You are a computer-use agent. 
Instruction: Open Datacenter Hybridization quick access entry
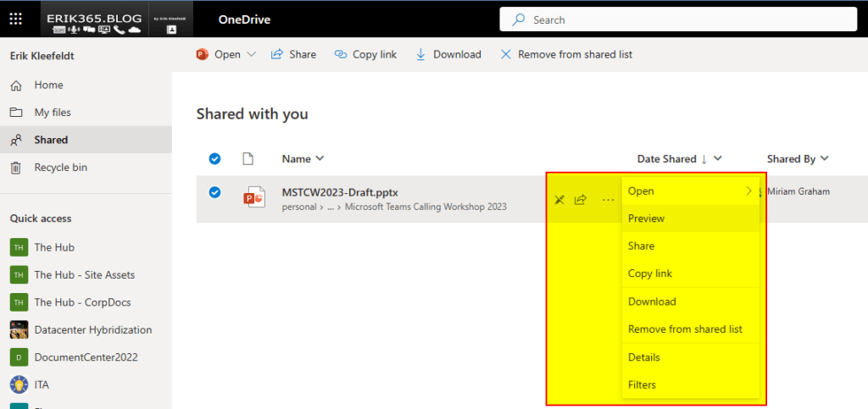(93, 329)
